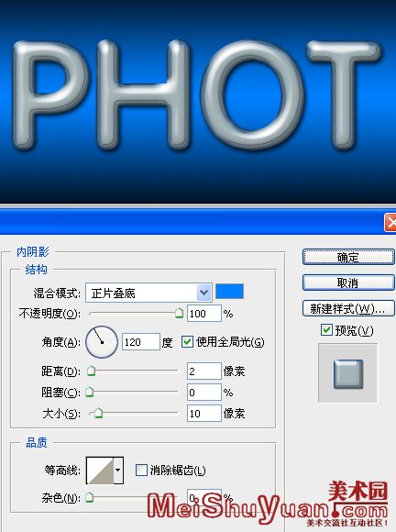Click the 距离 distance slider handle

(x=91, y=371)
